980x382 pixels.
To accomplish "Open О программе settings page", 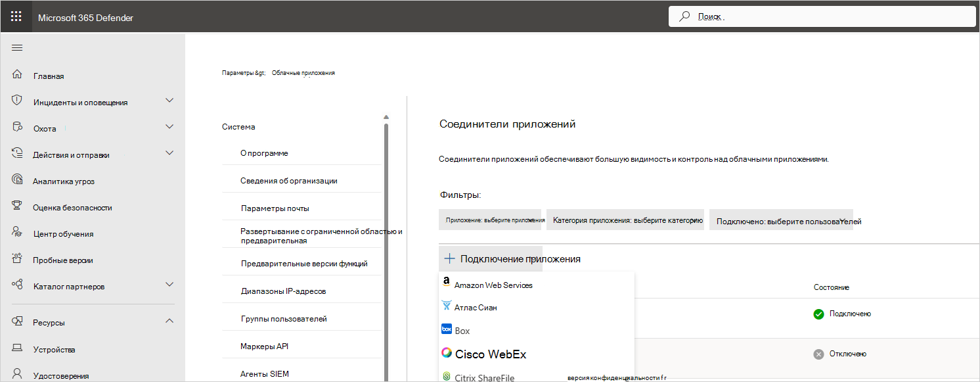I will (264, 153).
